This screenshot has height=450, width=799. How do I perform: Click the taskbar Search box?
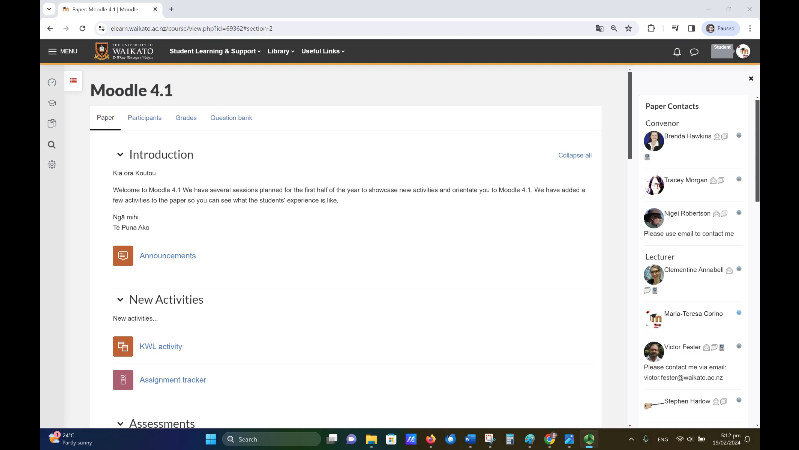(x=272, y=439)
